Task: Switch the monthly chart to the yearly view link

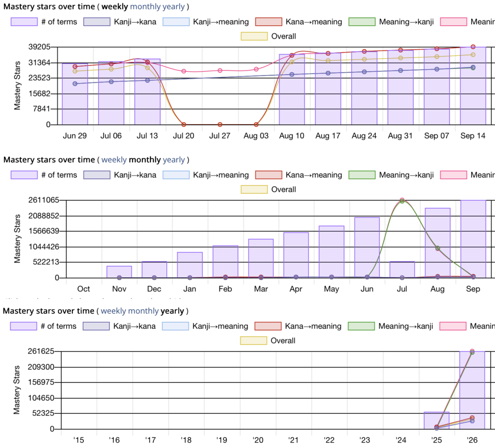Action: [x=174, y=160]
